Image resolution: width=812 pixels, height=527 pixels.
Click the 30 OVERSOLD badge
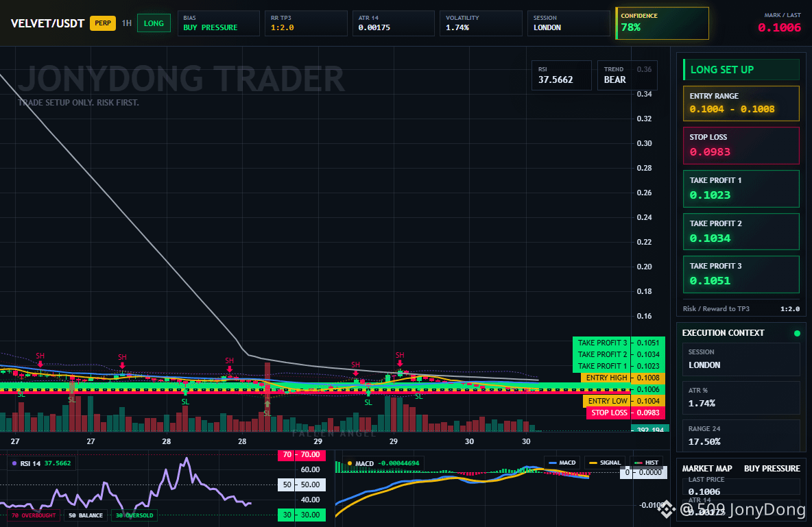point(134,515)
